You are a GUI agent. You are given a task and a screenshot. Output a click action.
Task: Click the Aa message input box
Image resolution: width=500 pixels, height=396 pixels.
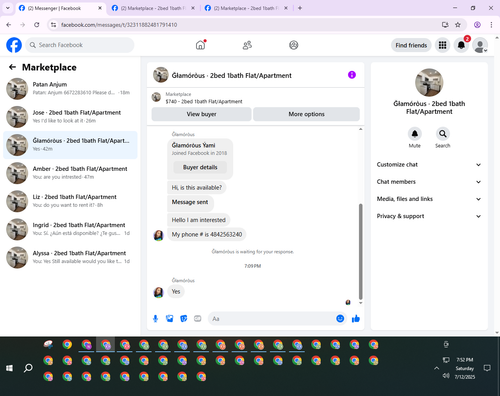pyautogui.click(x=272, y=319)
